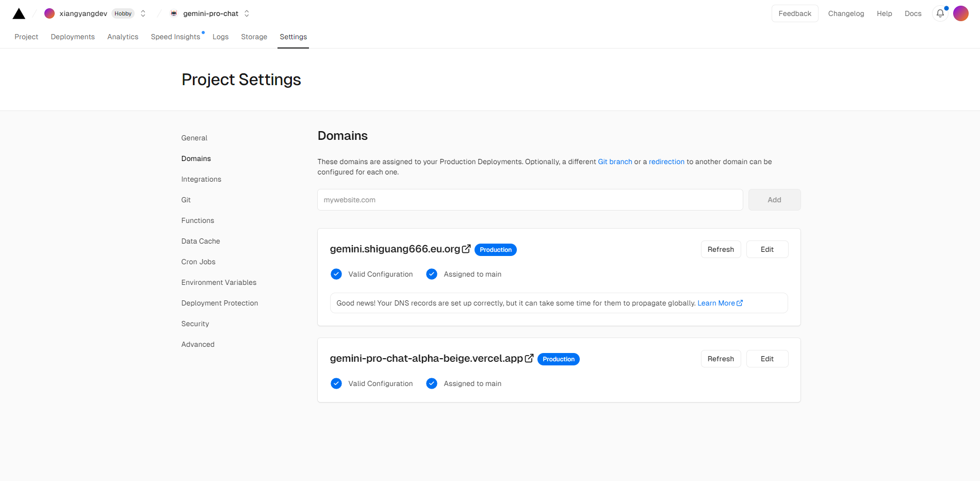Go to the Analytics tab
This screenshot has height=481, width=980.
123,37
